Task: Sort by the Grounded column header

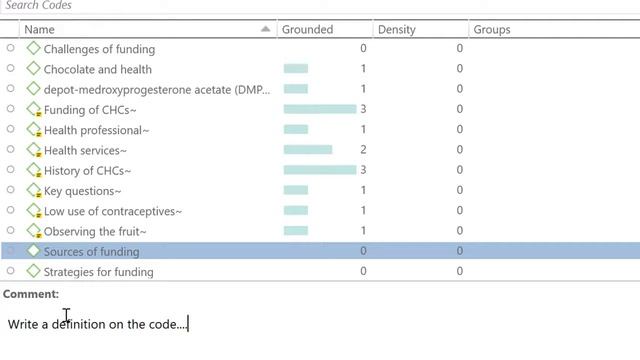Action: click(x=324, y=29)
